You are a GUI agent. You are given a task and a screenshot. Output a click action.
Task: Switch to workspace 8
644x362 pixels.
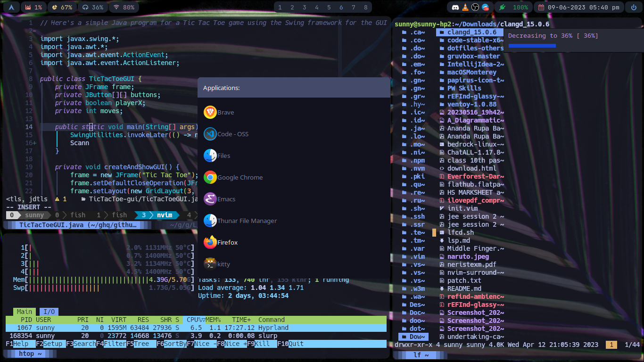[x=366, y=7]
